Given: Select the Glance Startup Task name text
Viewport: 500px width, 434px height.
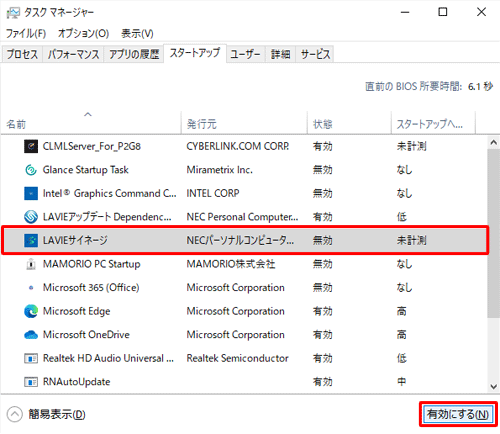Looking at the screenshot, I should point(86,170).
